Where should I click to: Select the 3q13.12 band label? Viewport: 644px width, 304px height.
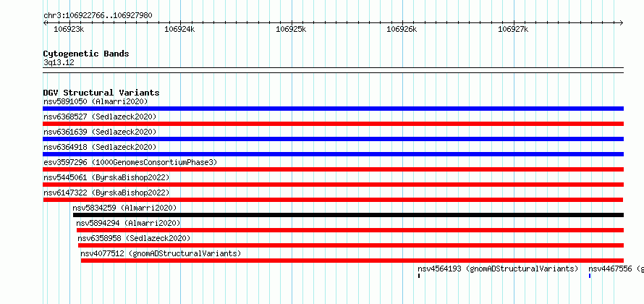pyautogui.click(x=59, y=62)
